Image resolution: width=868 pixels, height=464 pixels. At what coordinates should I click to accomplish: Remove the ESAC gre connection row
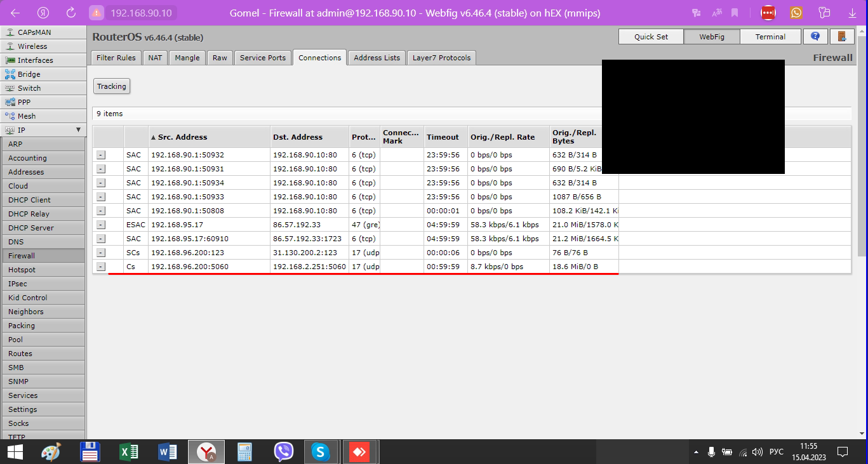tap(101, 225)
